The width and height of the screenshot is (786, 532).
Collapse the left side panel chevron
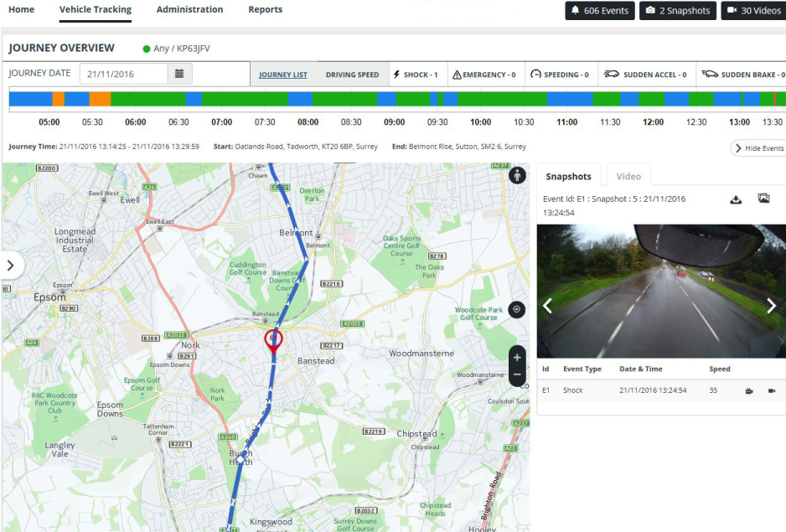pos(11,265)
